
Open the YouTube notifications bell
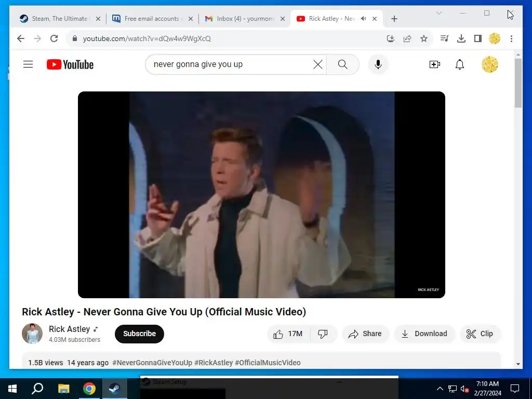460,64
